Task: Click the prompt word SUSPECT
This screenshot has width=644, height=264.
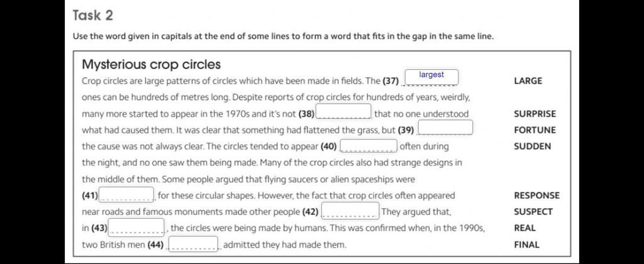Action: 533,212
